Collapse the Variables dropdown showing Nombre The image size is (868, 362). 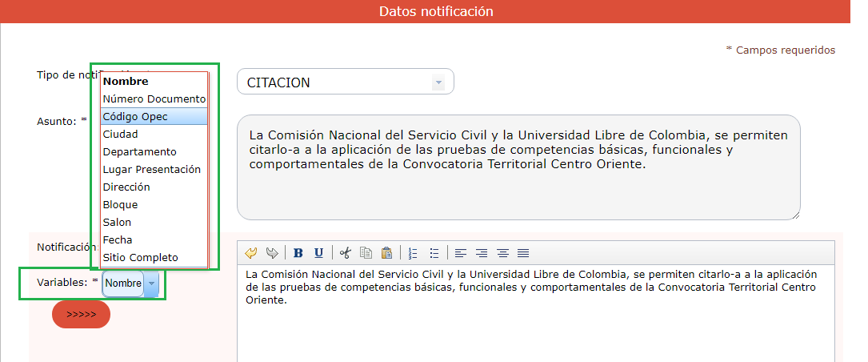pyautogui.click(x=152, y=284)
